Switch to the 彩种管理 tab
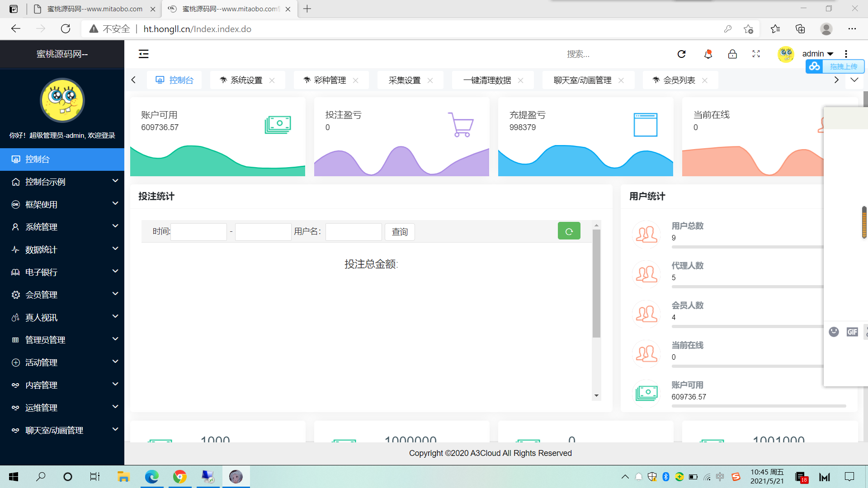This screenshot has height=488, width=868. tap(330, 80)
